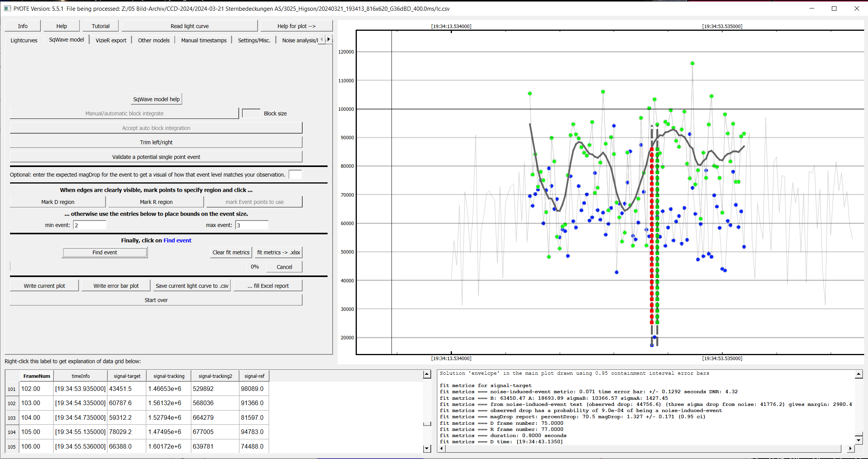868x459 pixels.
Task: Switch to the Lightcurves tab
Action: [24, 40]
